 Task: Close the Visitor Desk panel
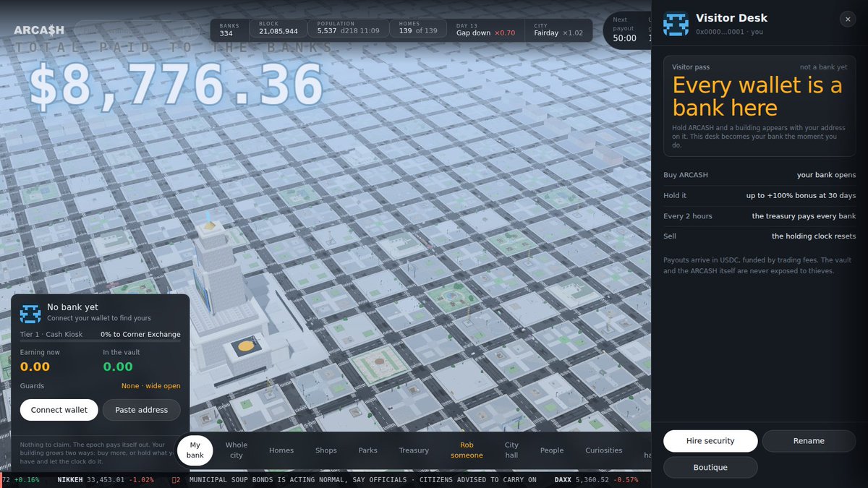click(848, 20)
